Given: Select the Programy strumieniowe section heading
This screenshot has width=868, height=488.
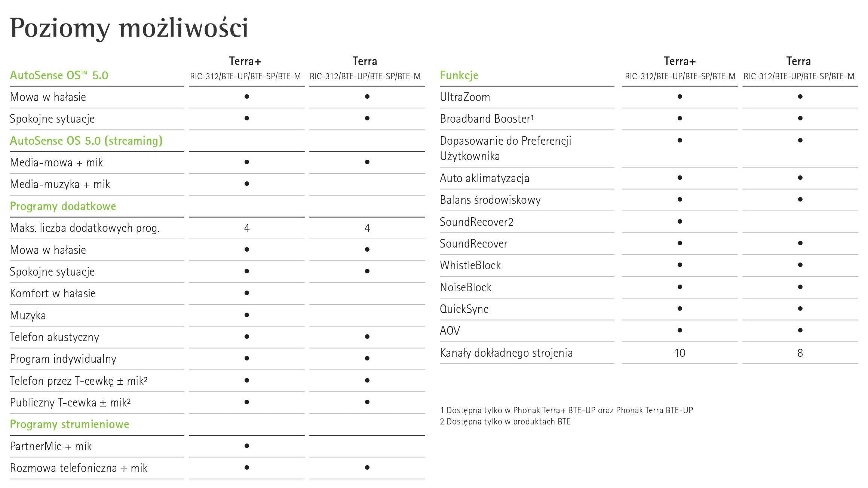Looking at the screenshot, I should (70, 424).
